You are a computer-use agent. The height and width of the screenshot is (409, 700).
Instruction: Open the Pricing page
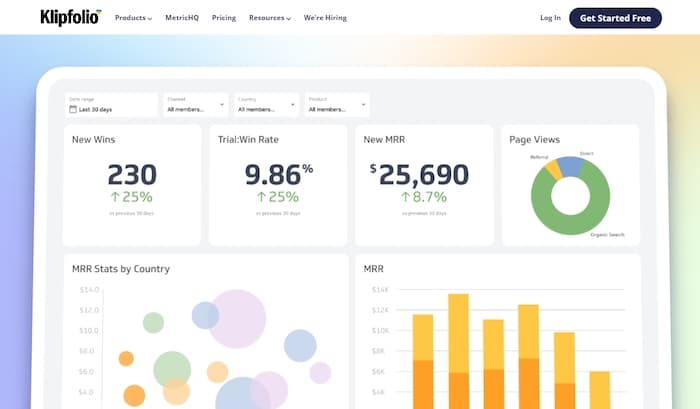click(224, 18)
